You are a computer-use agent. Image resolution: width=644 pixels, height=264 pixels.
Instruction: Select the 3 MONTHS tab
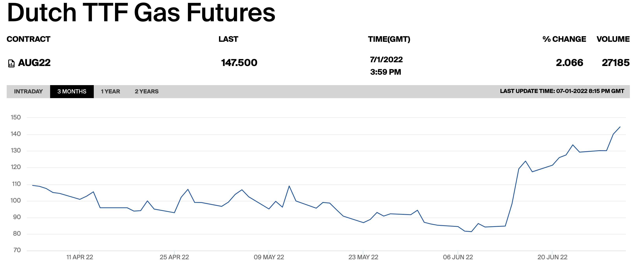click(72, 91)
